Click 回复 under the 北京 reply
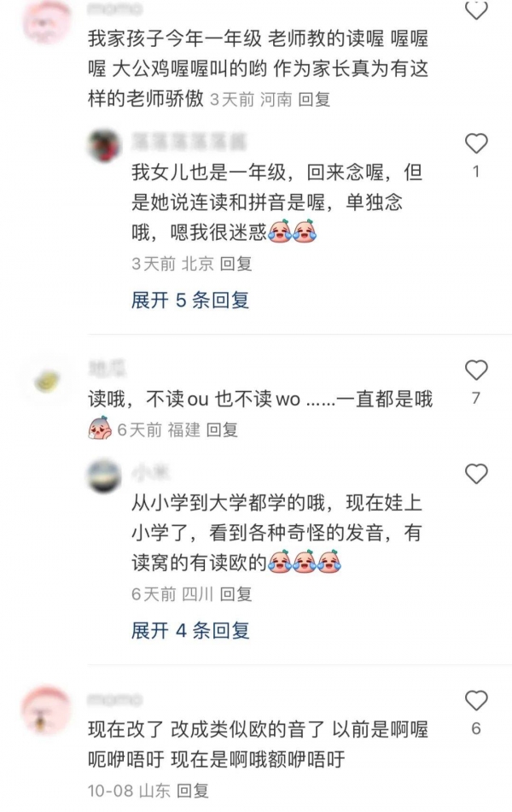Screen dimensions: 512x812 [x=236, y=264]
